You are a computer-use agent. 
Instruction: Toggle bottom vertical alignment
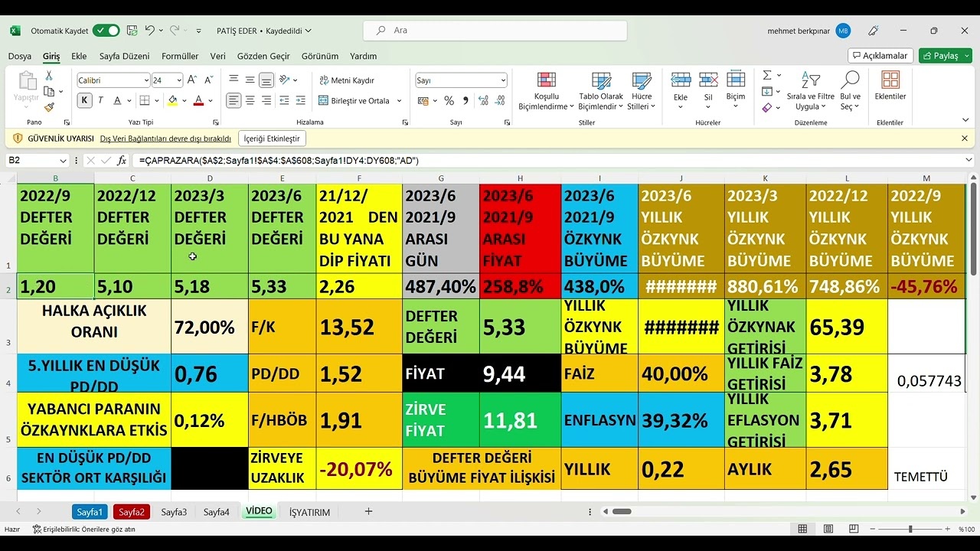pos(266,80)
